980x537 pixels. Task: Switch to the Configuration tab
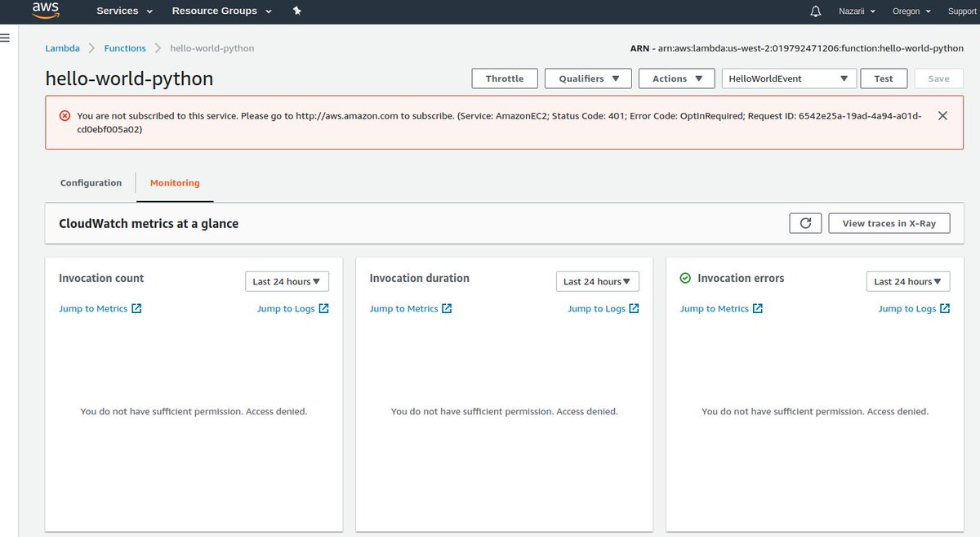click(x=91, y=183)
